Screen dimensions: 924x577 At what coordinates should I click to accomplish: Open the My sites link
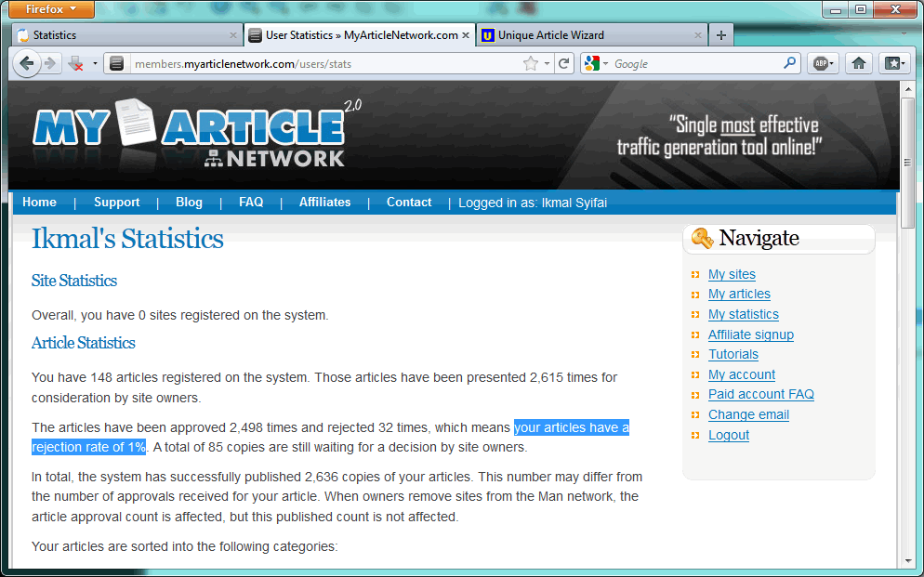coord(732,274)
